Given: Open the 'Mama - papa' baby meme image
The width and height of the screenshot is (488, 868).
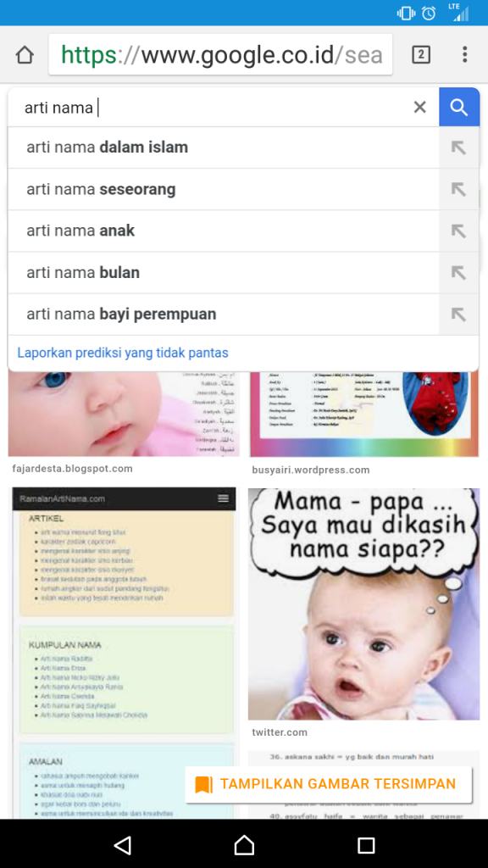Looking at the screenshot, I should pos(363,604).
